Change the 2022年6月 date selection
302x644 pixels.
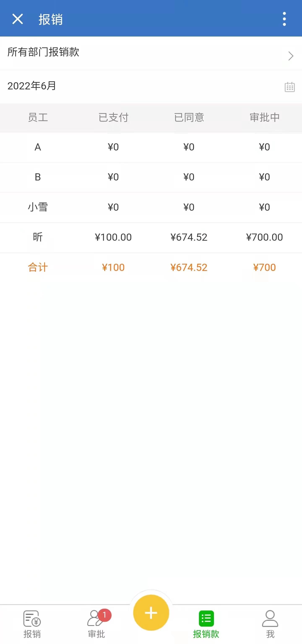pyautogui.click(x=32, y=86)
